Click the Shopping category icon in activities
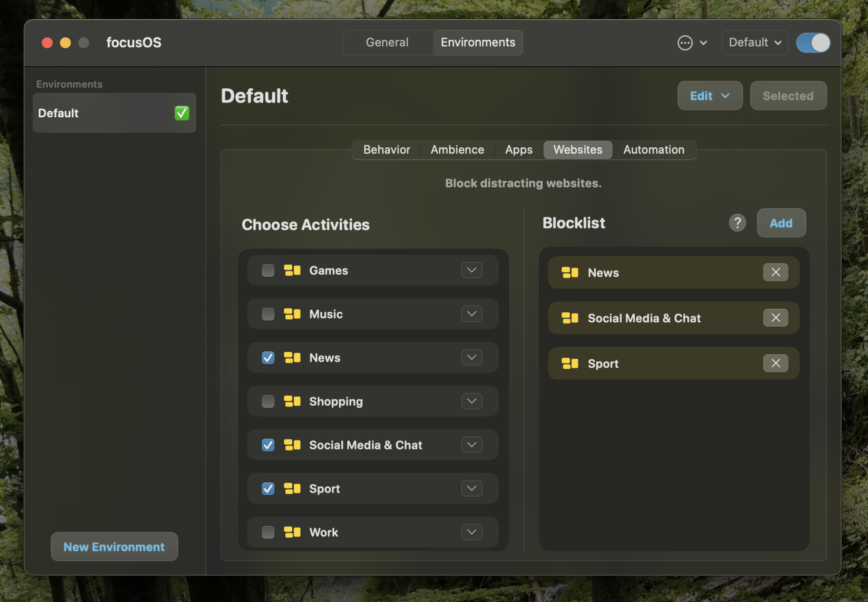The height and width of the screenshot is (602, 868). 294,400
